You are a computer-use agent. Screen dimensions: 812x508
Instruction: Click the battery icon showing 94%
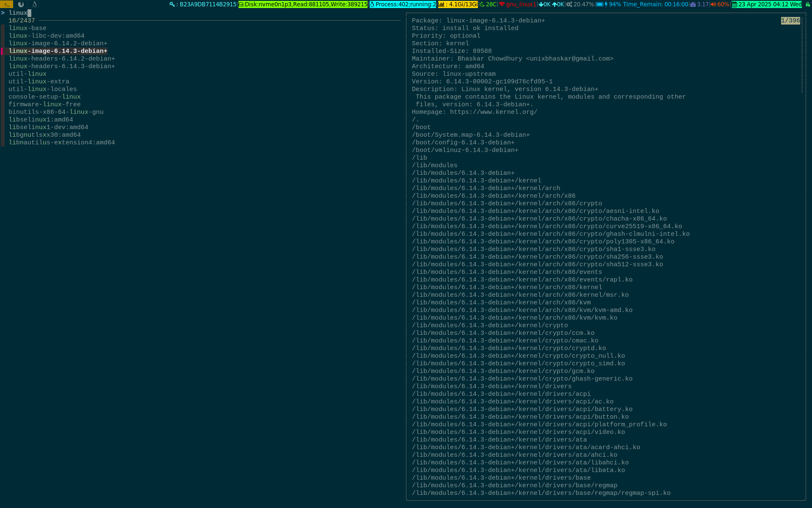point(600,4)
